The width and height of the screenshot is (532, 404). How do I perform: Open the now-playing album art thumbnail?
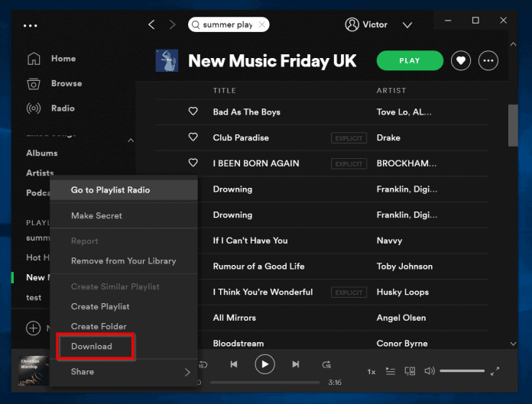(33, 370)
